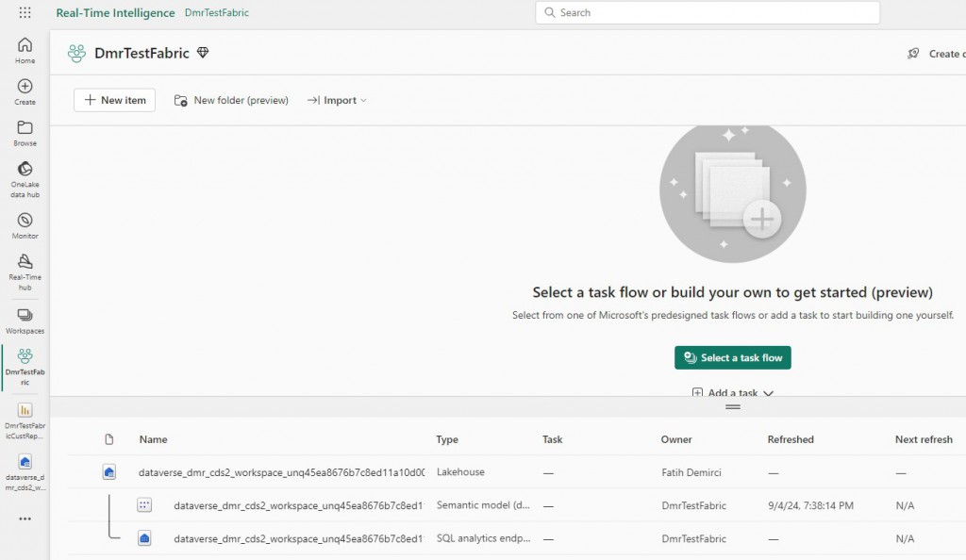
Task: Open the dataverse Semantic model item name
Action: click(x=299, y=506)
